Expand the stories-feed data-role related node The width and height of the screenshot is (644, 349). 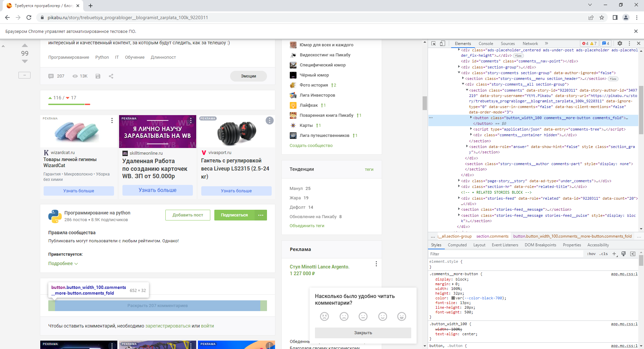pyautogui.click(x=459, y=198)
